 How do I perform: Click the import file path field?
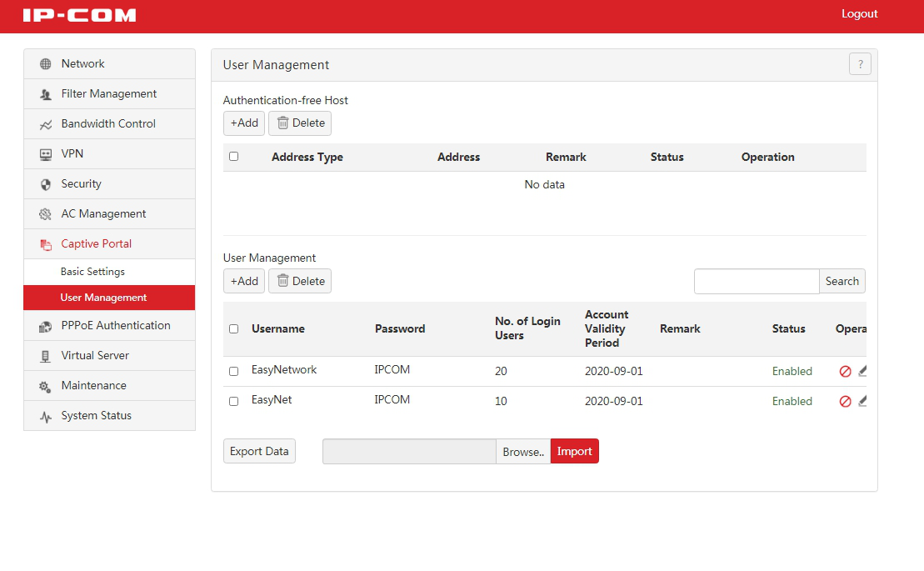[x=410, y=451]
